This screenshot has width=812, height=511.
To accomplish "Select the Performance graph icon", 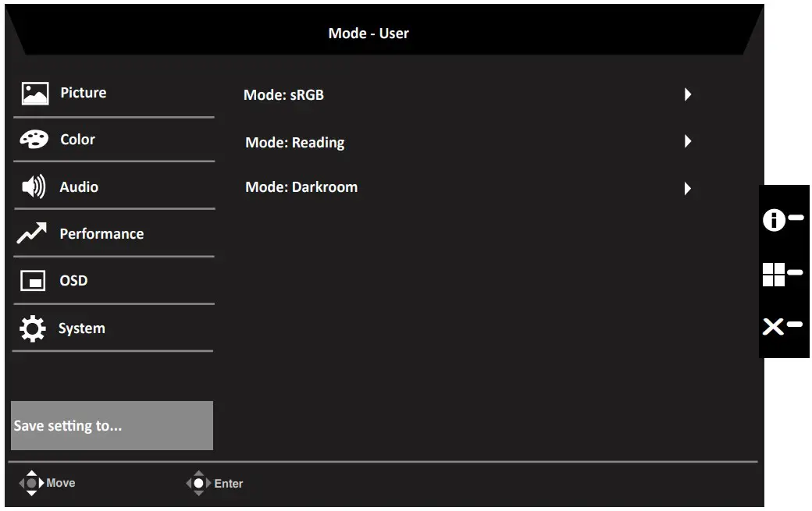I will [32, 233].
